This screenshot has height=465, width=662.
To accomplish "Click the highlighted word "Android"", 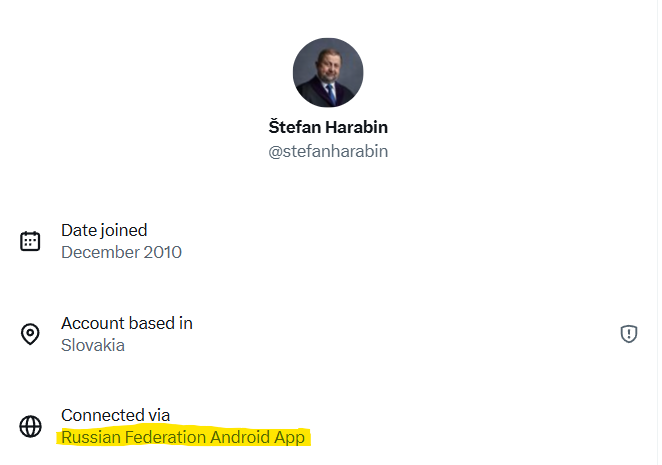I will point(241,437).
